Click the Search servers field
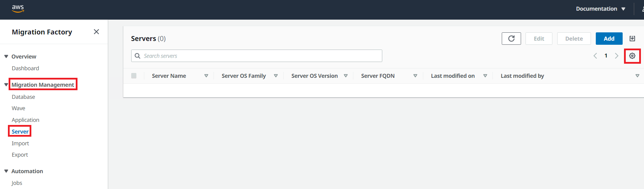This screenshot has height=189, width=644. 257,56
